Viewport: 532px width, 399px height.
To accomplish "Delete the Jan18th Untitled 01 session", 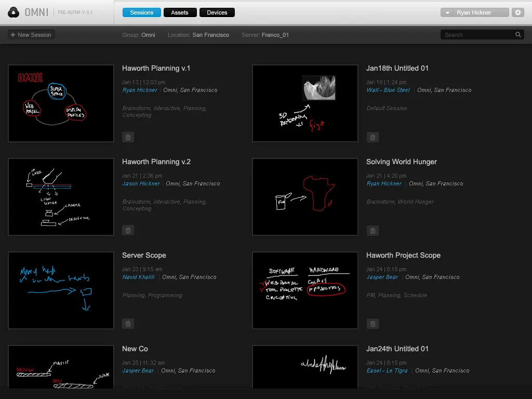I will (x=373, y=137).
